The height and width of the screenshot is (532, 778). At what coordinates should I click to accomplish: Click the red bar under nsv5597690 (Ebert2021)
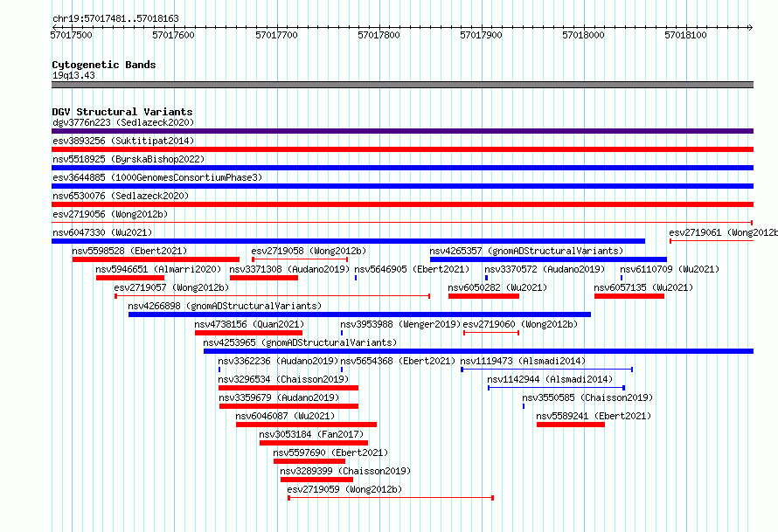(309, 461)
